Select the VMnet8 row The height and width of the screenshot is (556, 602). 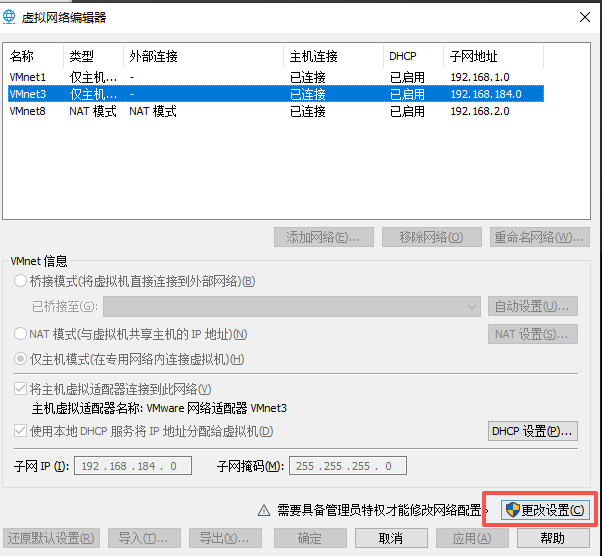[276, 111]
